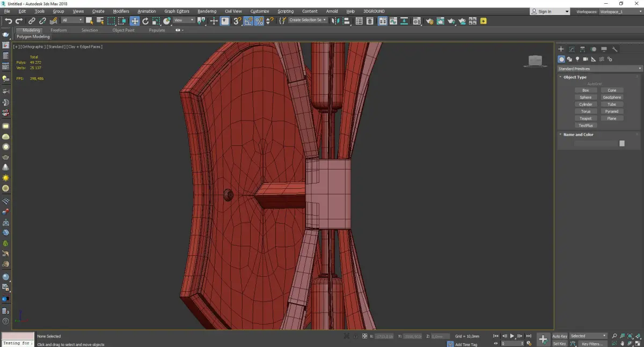Select the Move tool in main toolbar
Screen dimensions: 644x347
click(134, 21)
